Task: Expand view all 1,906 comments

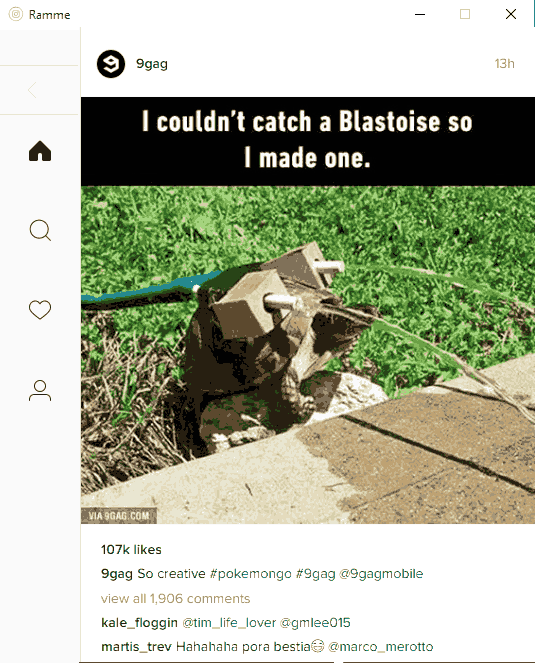Action: pyautogui.click(x=176, y=598)
